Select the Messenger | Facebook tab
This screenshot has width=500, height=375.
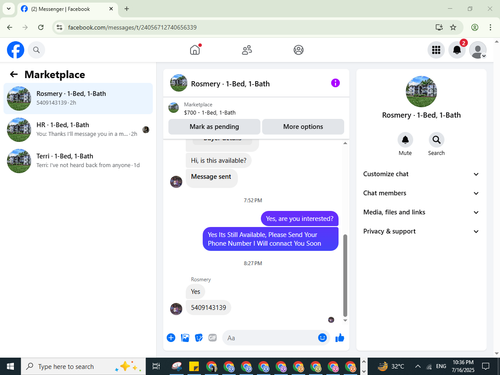(x=67, y=9)
